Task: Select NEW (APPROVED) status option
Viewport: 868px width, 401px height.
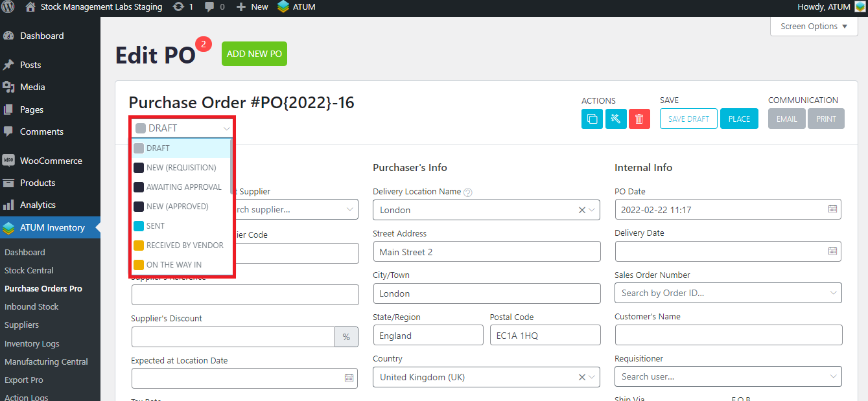Action: 181,207
